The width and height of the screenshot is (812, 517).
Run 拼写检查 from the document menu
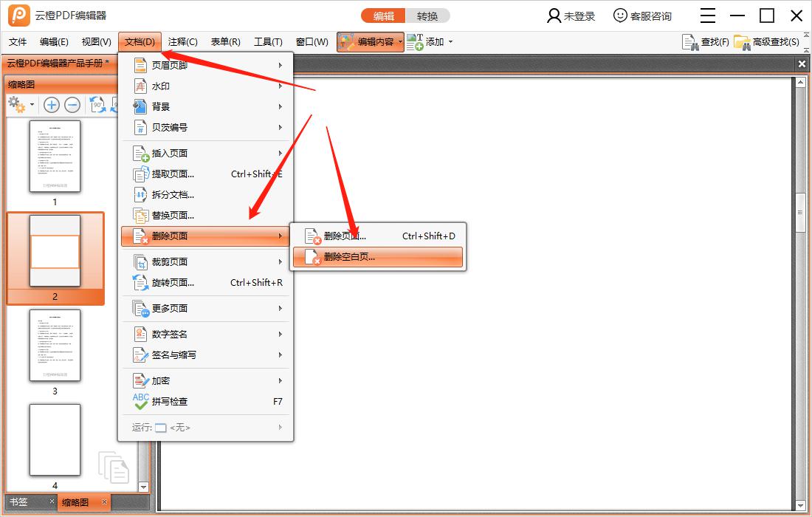pyautogui.click(x=167, y=402)
